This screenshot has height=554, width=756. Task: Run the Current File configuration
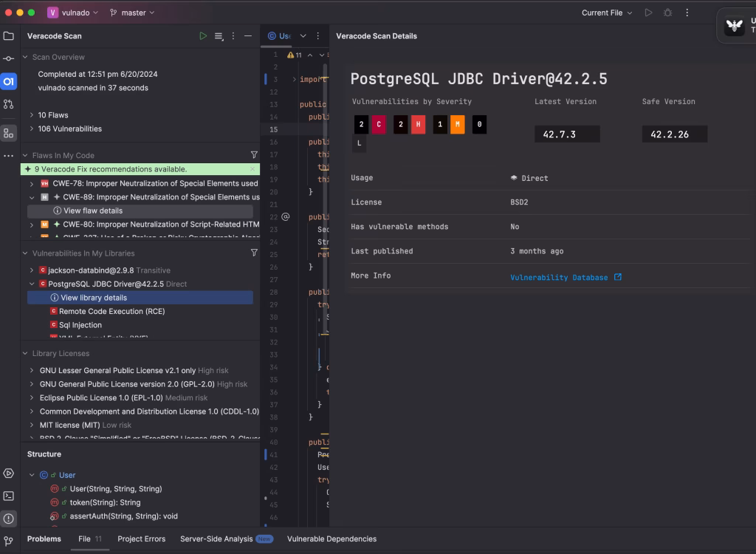[648, 13]
